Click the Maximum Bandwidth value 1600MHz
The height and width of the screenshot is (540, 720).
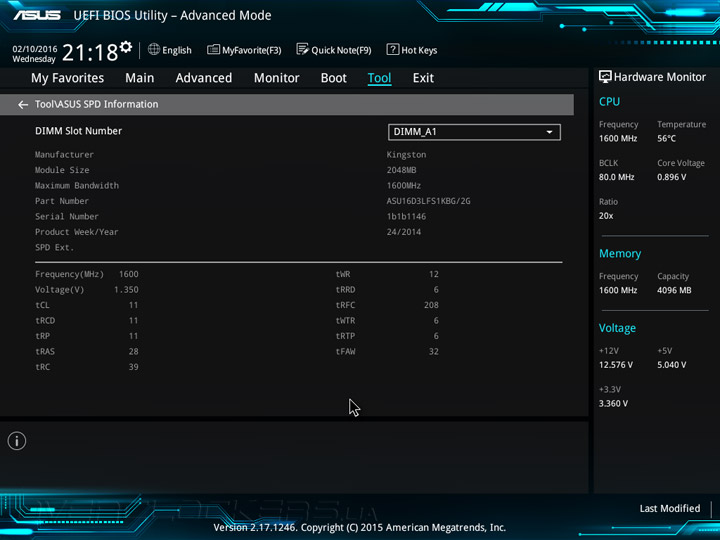pos(404,186)
